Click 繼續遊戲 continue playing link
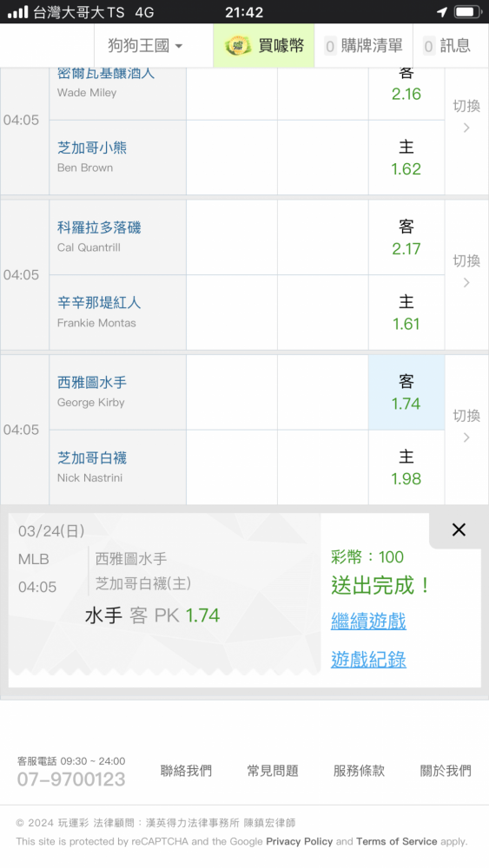This screenshot has height=868, width=489. [x=368, y=621]
